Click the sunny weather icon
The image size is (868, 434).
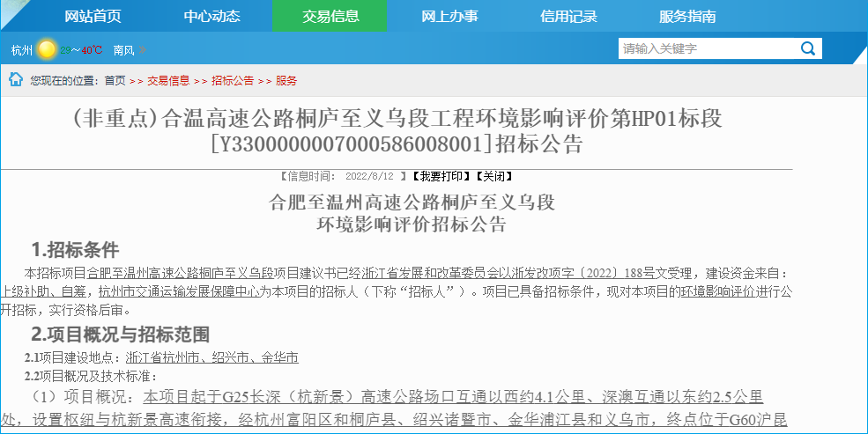47,49
